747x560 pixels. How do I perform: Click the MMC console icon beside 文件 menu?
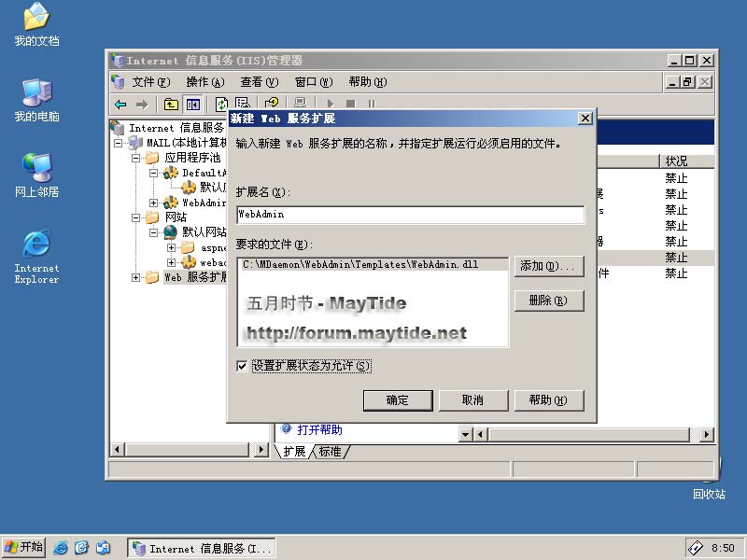pos(118,82)
